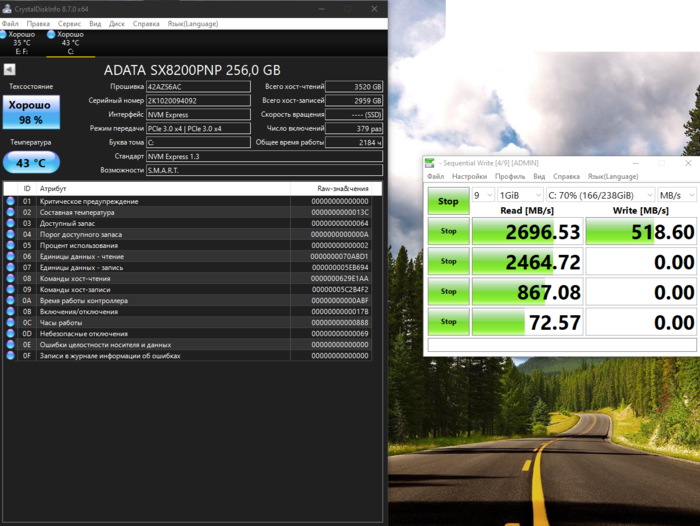Image resolution: width=700 pixels, height=526 pixels.
Task: Stop the test showing 72.57 read
Action: pyautogui.click(x=448, y=321)
